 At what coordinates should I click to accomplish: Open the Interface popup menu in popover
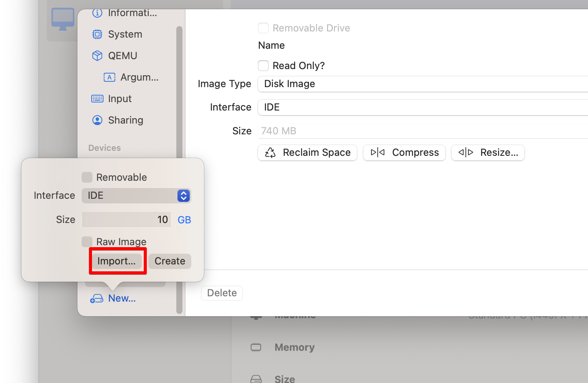click(136, 196)
